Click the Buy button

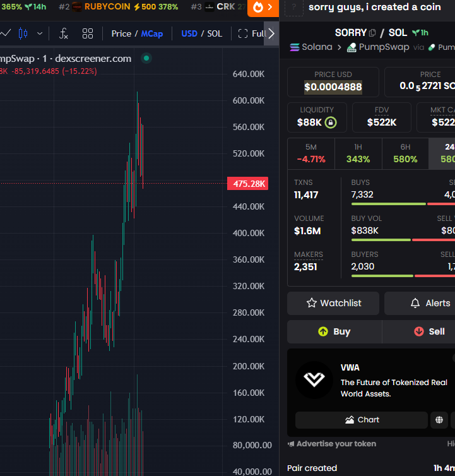(334, 331)
